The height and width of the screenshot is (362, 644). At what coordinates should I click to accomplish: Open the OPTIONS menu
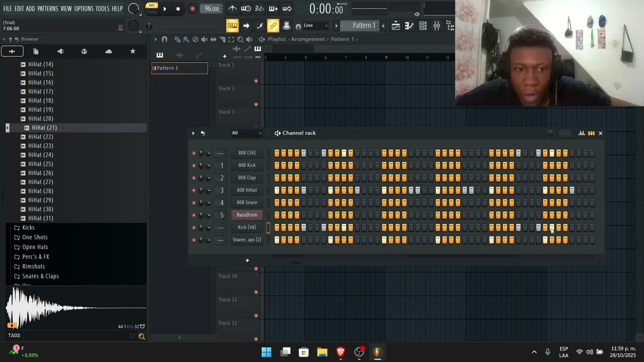point(84,9)
